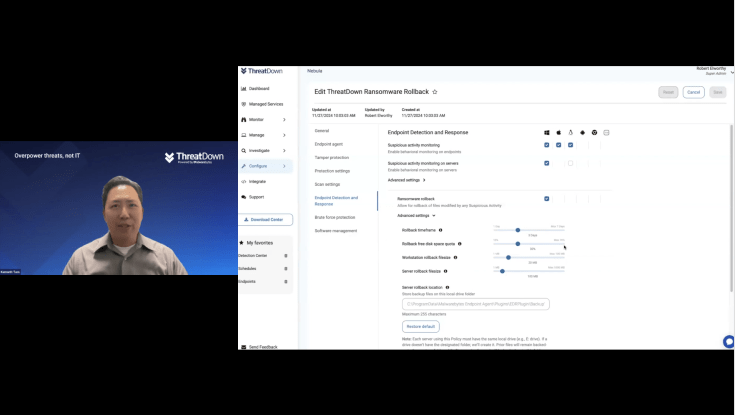
Task: Favorite this policy with the star icon
Action: [x=435, y=92]
